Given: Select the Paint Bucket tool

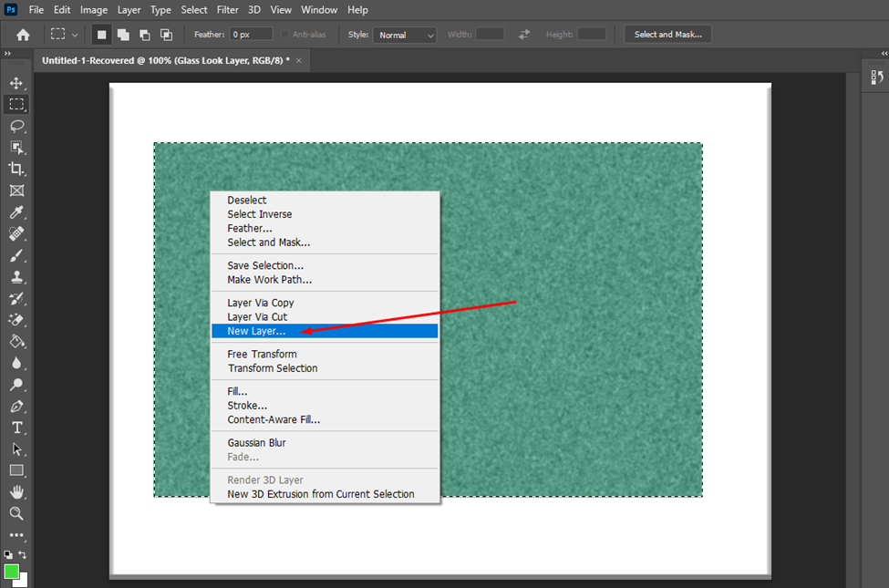Looking at the screenshot, I should point(16,341).
